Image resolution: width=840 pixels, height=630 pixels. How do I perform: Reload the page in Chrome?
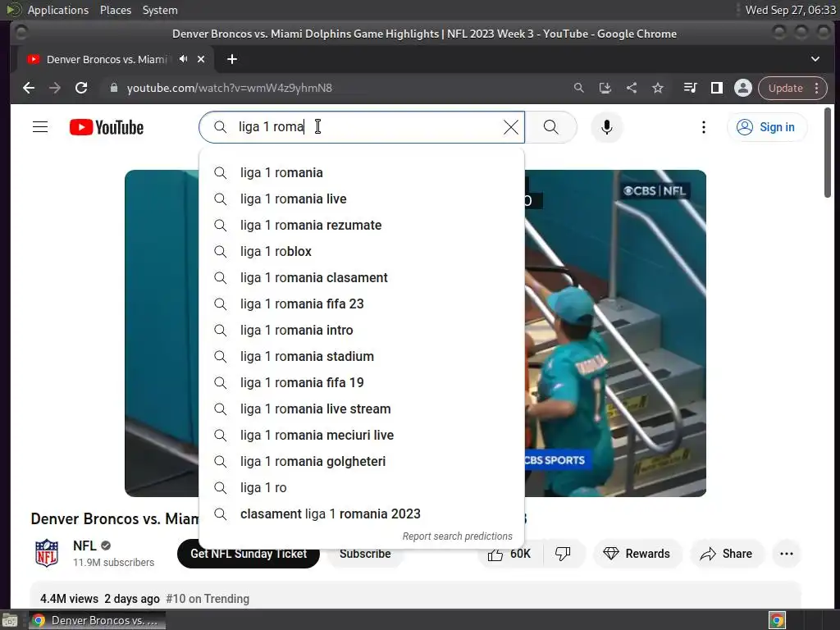(x=81, y=88)
